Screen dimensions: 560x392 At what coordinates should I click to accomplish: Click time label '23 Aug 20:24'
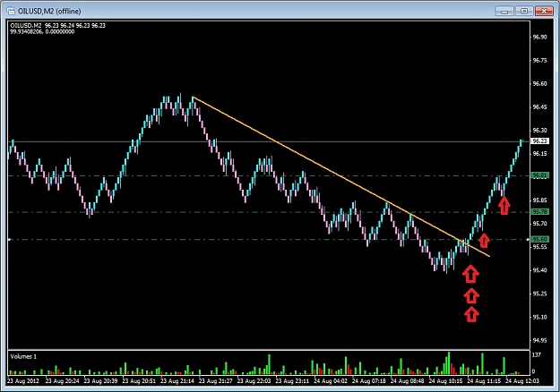[63, 381]
